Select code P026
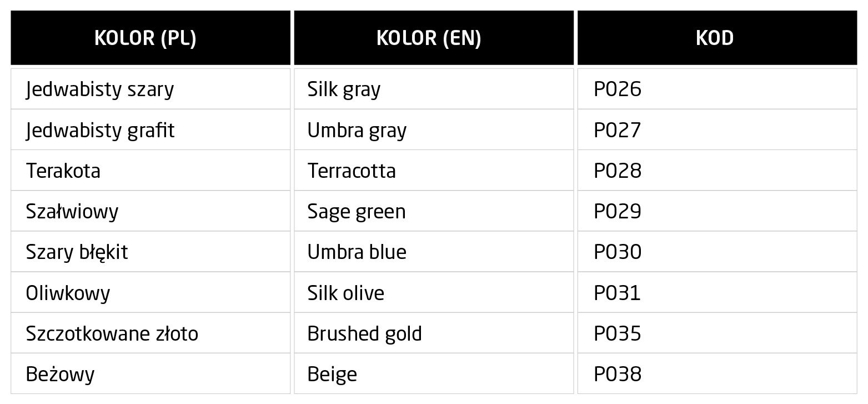The height and width of the screenshot is (404, 868). (618, 89)
